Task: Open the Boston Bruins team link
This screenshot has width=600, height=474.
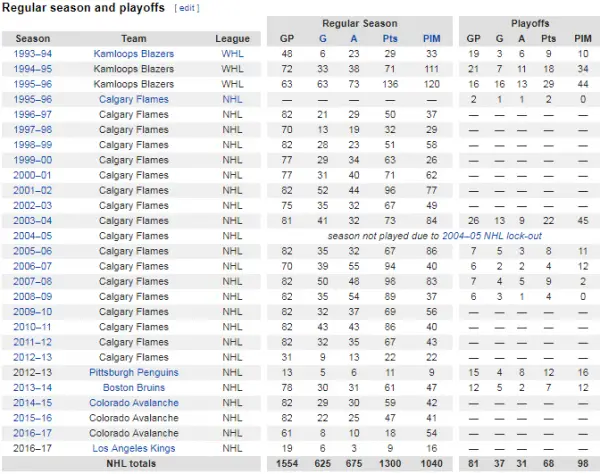Action: coord(134,388)
